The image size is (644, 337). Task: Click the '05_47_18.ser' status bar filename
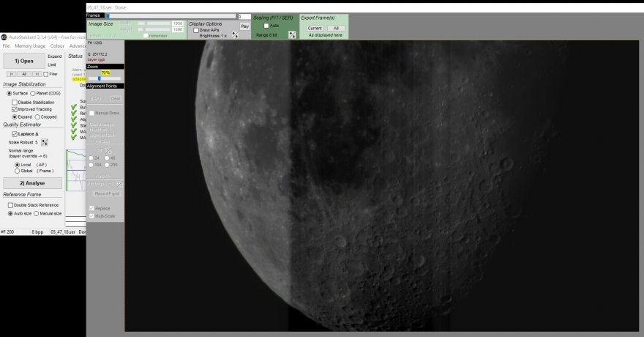coord(63,232)
